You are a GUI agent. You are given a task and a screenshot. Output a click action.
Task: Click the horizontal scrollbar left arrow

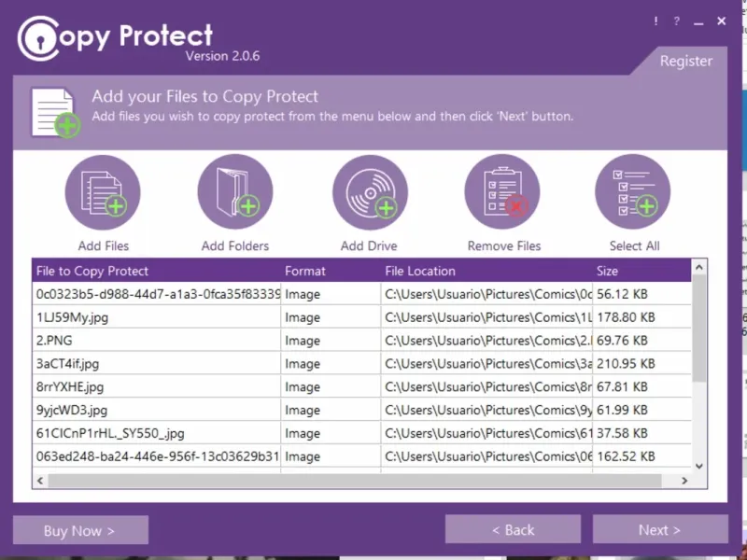pyautogui.click(x=40, y=481)
